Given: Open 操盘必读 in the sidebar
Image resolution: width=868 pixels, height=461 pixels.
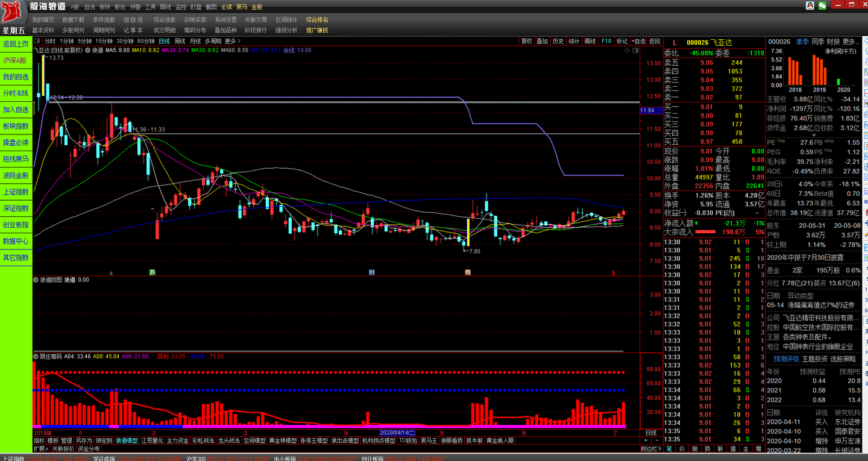Looking at the screenshot, I should (x=16, y=142).
